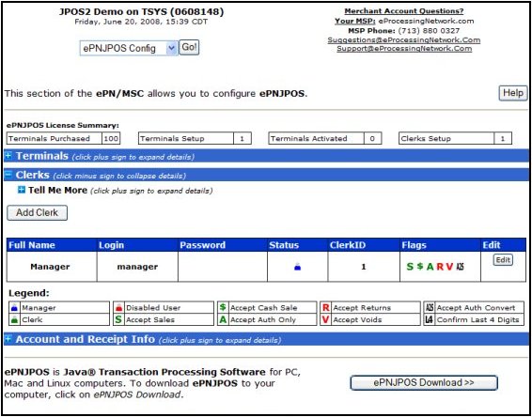532x417 pixels.
Task: Click the Manager row Password cell
Action: pyautogui.click(x=223, y=267)
